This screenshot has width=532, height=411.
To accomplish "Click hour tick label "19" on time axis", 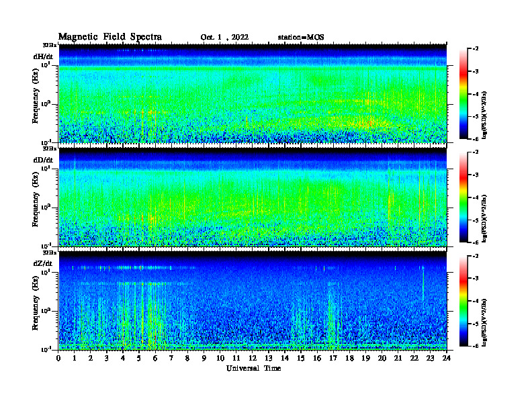I will tap(365, 359).
